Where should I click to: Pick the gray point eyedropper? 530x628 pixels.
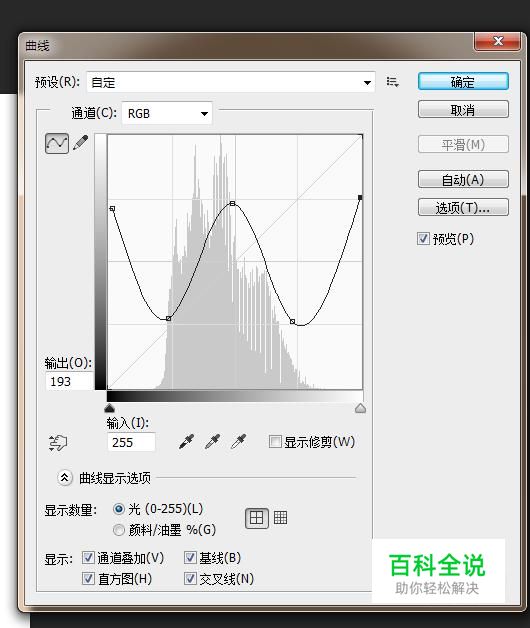(212, 441)
